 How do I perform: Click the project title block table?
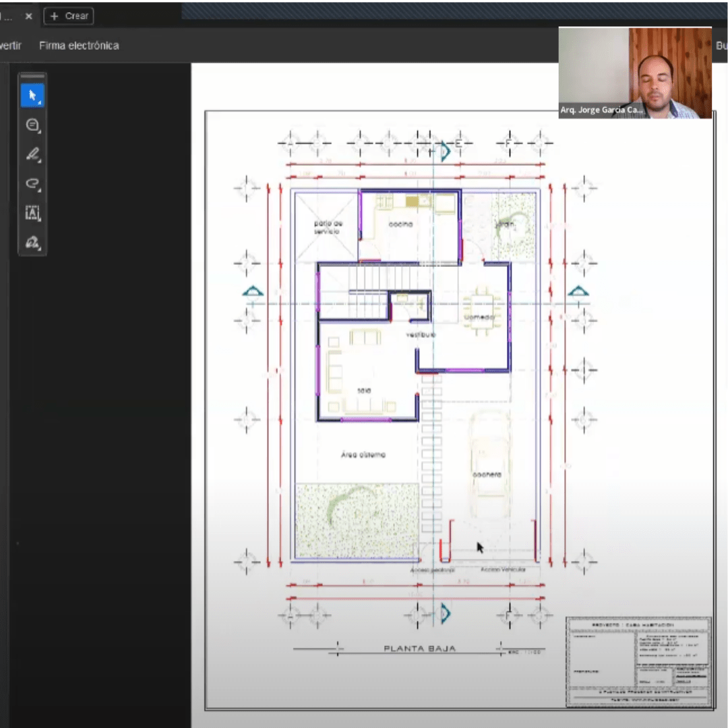(x=638, y=661)
